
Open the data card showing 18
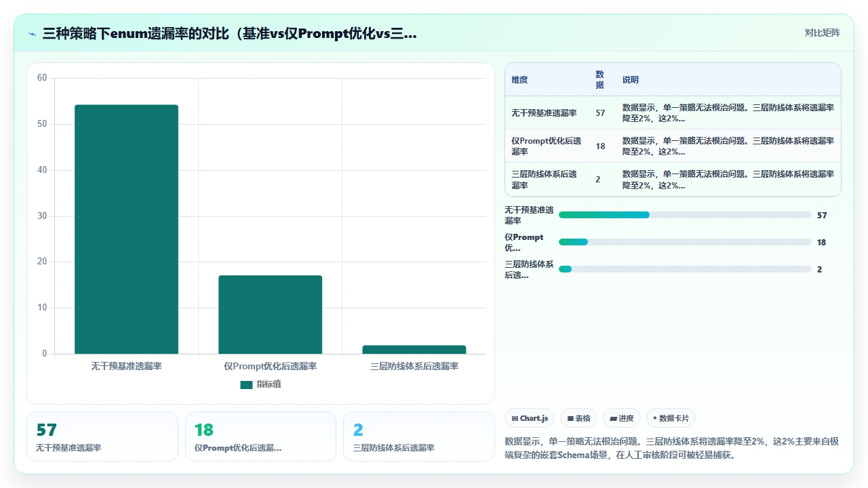click(260, 436)
